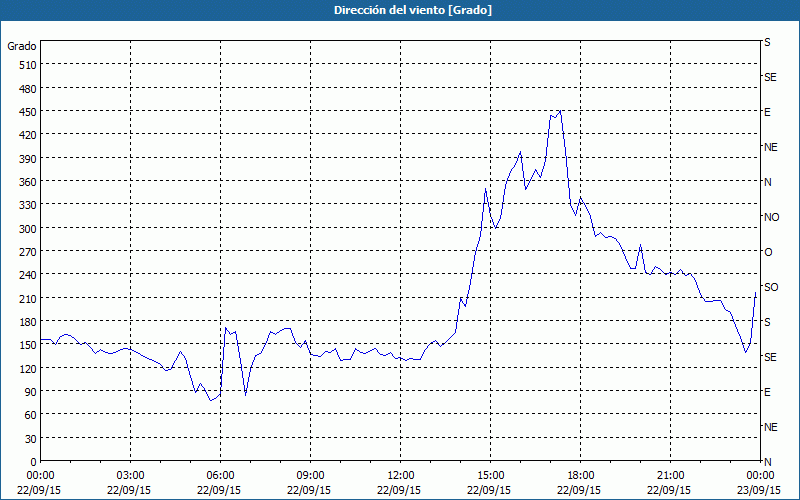Click the 90 degree axis label
Image resolution: width=800 pixels, height=500 pixels.
click(31, 392)
